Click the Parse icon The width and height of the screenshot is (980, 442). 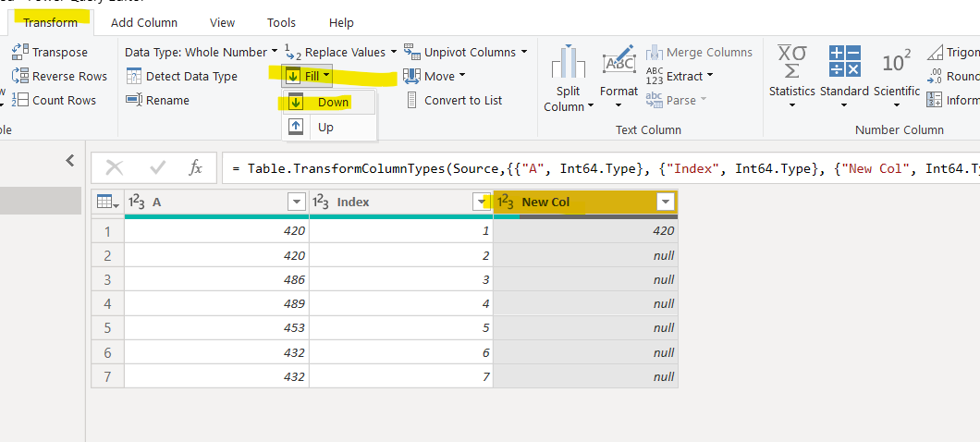654,100
